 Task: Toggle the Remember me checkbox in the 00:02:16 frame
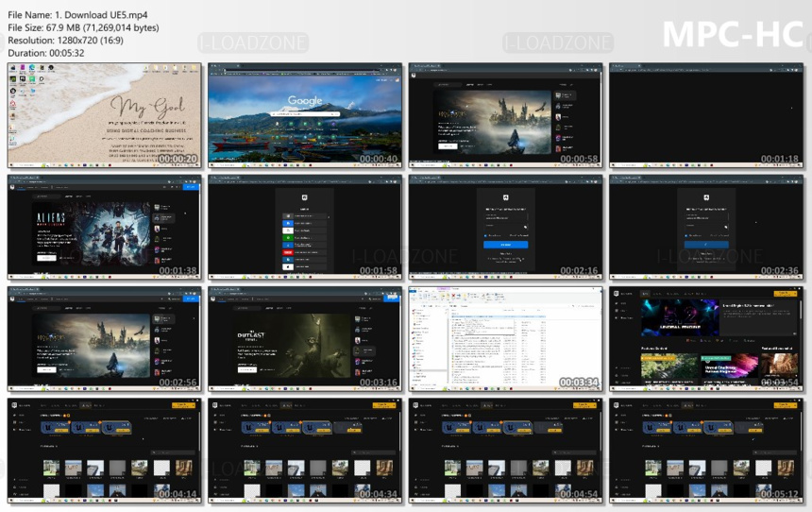pyautogui.click(x=485, y=236)
